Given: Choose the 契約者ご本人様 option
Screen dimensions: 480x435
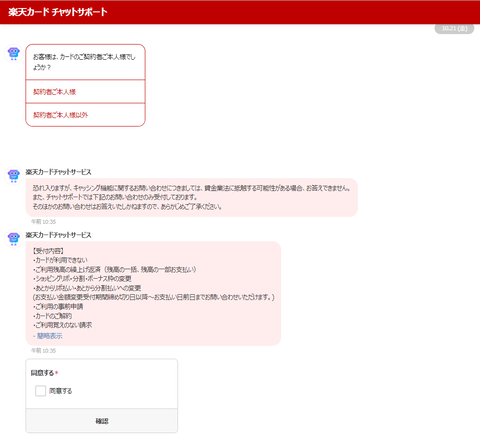Looking at the screenshot, I should [x=85, y=92].
